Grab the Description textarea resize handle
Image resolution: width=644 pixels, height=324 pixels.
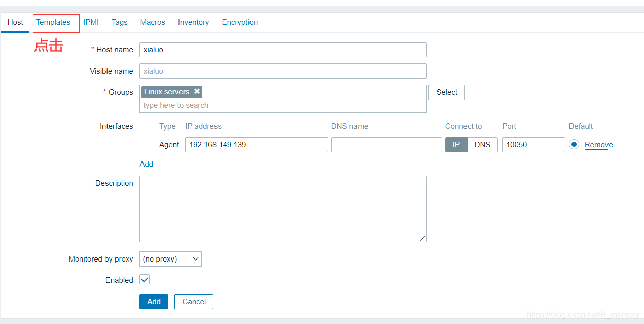(423, 238)
